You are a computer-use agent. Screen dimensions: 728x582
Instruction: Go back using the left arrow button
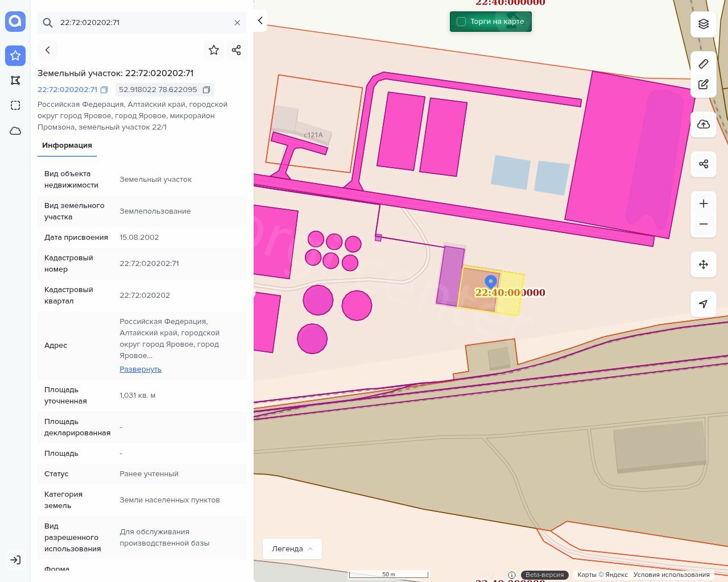(48, 50)
